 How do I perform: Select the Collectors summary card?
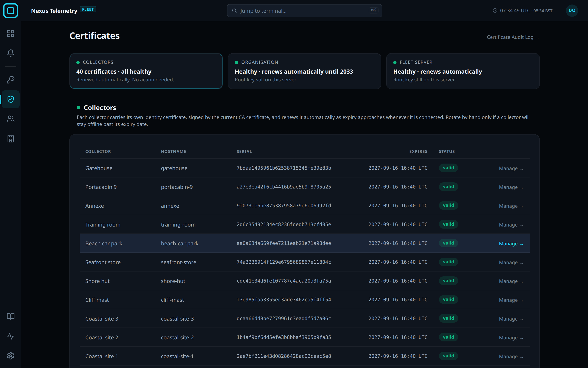(x=146, y=71)
